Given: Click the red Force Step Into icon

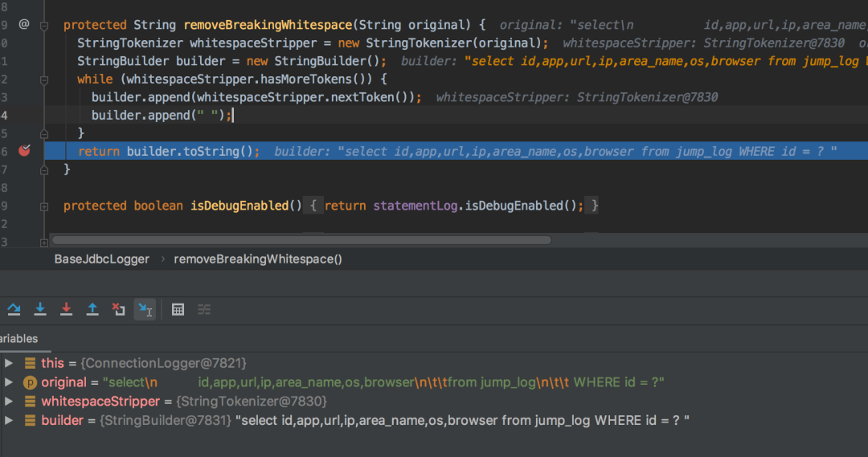Looking at the screenshot, I should (66, 309).
